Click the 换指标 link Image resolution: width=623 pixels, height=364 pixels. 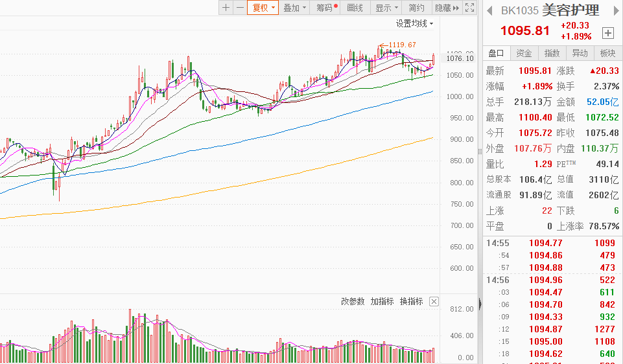tap(411, 302)
